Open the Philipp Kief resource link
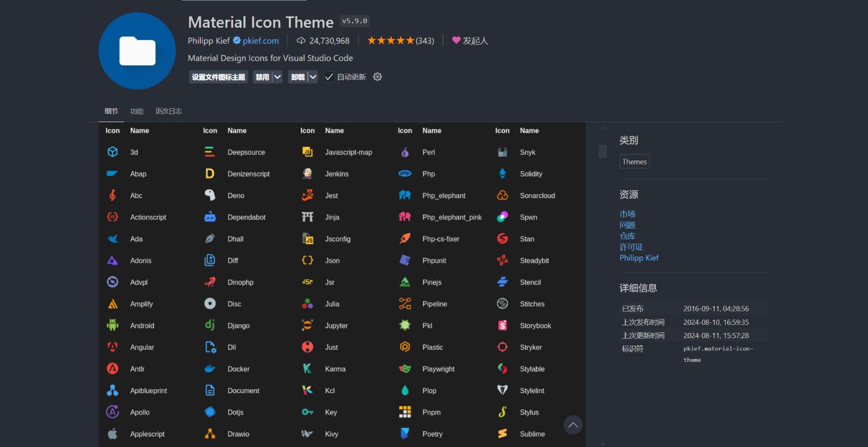Screen dimensions: 868x447 [x=639, y=258]
